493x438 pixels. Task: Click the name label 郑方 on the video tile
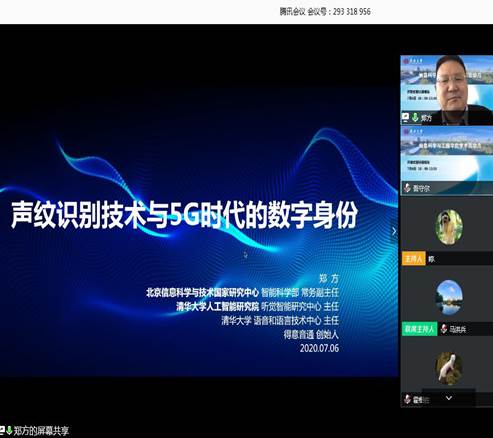[x=426, y=118]
